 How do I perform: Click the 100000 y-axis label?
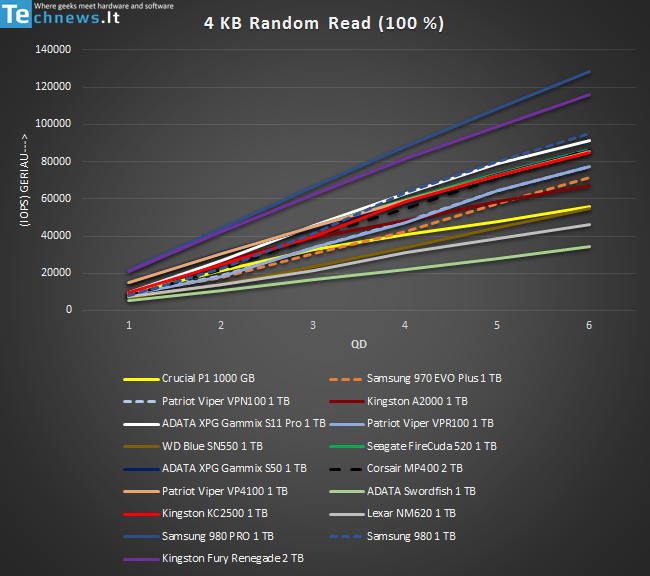pyautogui.click(x=53, y=124)
